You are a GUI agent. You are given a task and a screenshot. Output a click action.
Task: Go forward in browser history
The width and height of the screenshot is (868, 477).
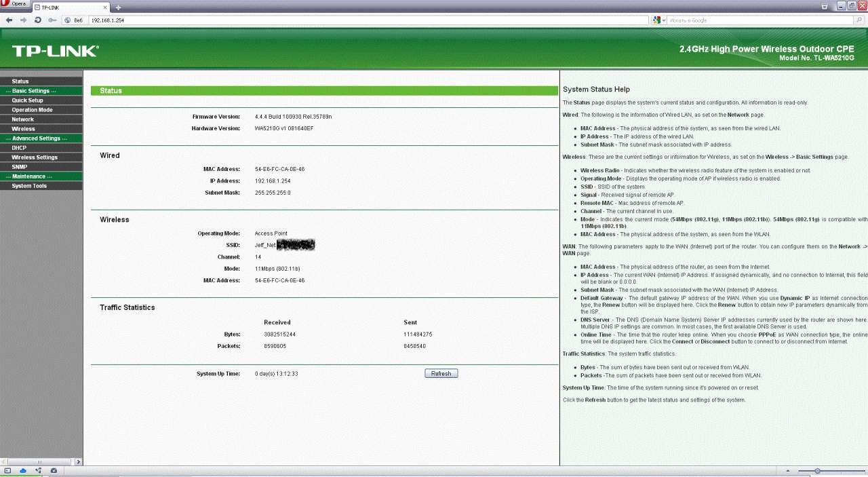23,20
